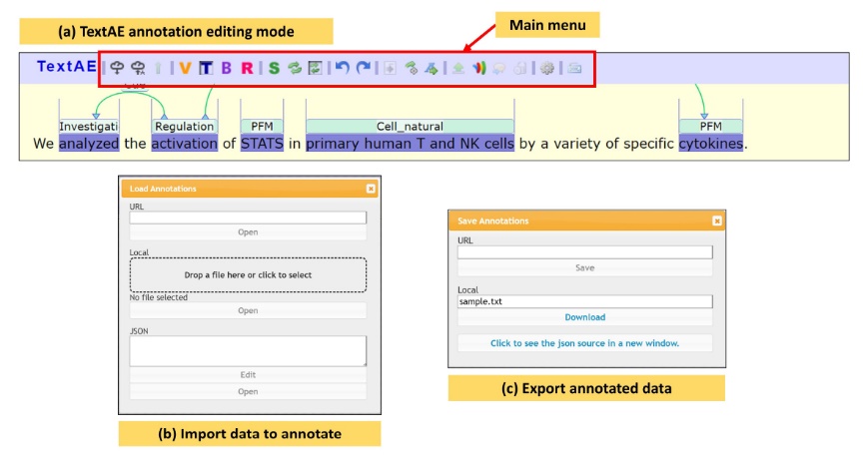
Task: Select the PFM label above STATS
Action: 262,126
